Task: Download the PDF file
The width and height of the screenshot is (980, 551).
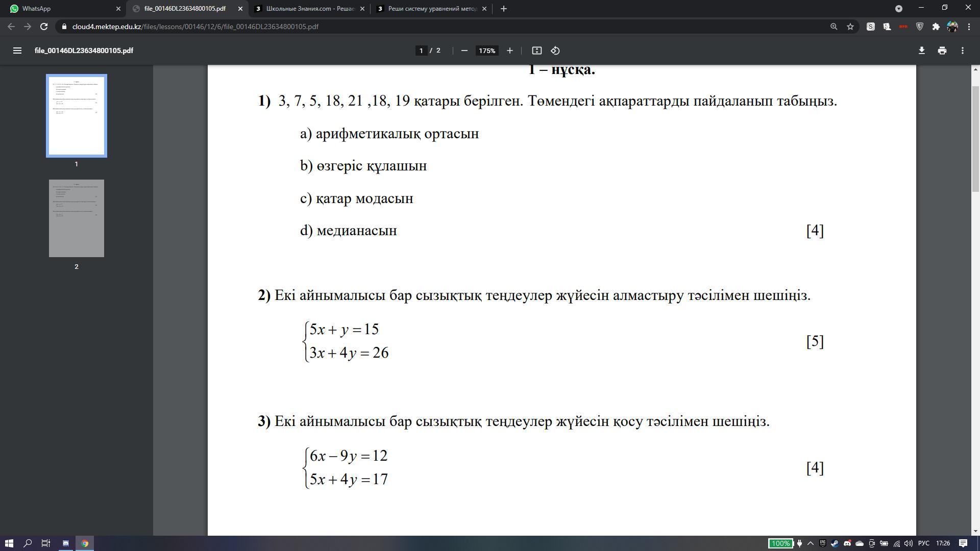Action: [x=921, y=51]
